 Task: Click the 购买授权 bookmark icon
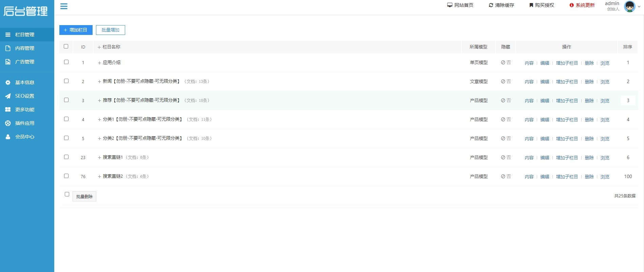(x=531, y=5)
